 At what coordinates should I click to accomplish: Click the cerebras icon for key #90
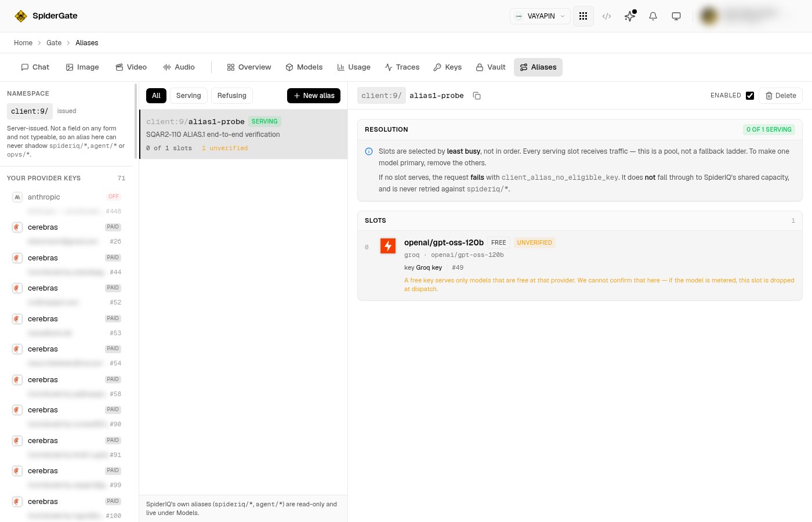[17, 410]
